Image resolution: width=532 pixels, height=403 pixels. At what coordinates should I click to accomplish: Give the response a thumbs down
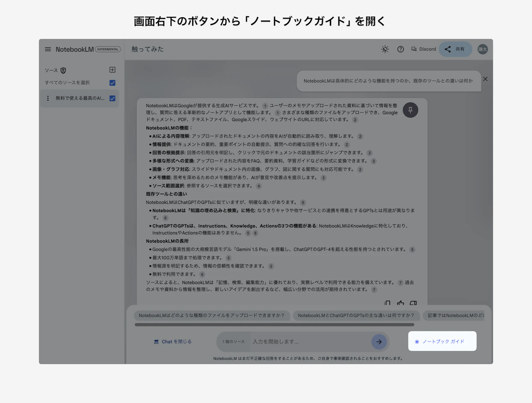(x=413, y=303)
